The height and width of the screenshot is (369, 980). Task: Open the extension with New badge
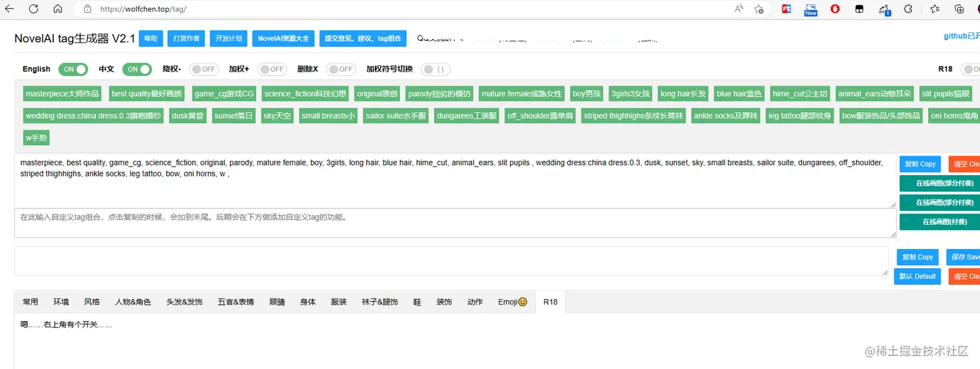coord(811,9)
